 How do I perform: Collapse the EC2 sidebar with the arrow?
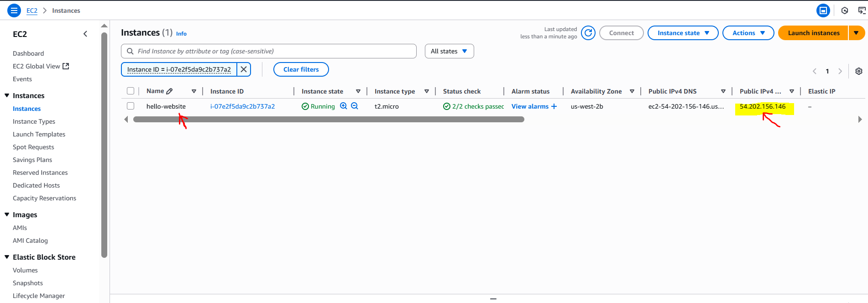click(x=85, y=34)
